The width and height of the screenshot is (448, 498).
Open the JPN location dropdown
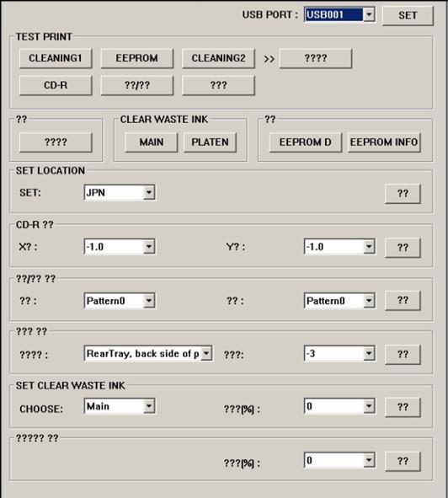coord(148,192)
